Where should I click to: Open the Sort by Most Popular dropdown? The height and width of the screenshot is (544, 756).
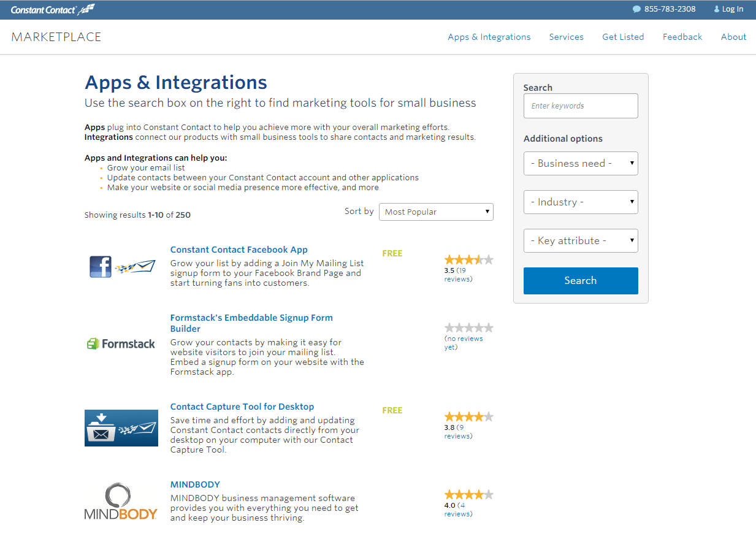(436, 212)
